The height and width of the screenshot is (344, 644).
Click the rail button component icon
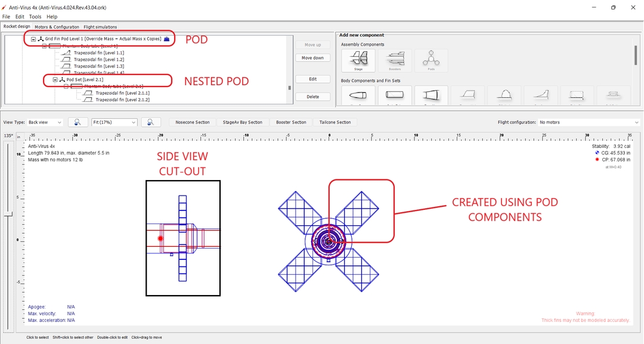(x=612, y=95)
